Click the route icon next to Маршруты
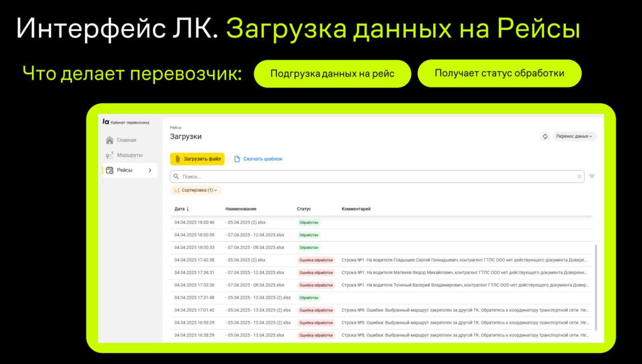Viewport: 642px width, 364px height. click(109, 155)
